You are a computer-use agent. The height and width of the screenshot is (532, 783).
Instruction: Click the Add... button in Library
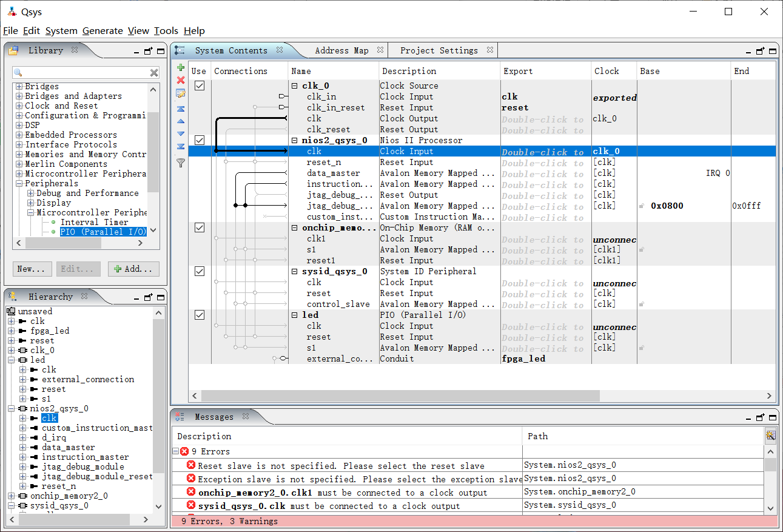pos(133,269)
